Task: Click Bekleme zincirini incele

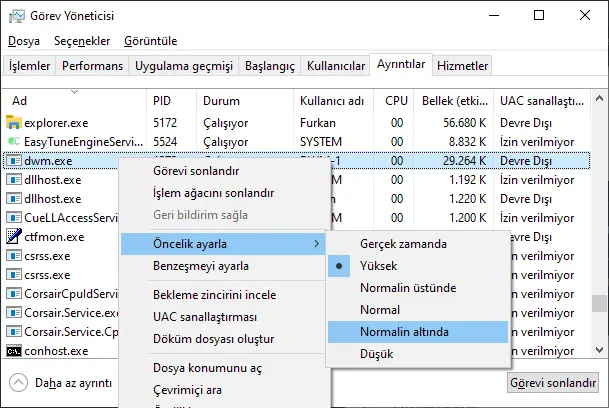Action: 223,295
